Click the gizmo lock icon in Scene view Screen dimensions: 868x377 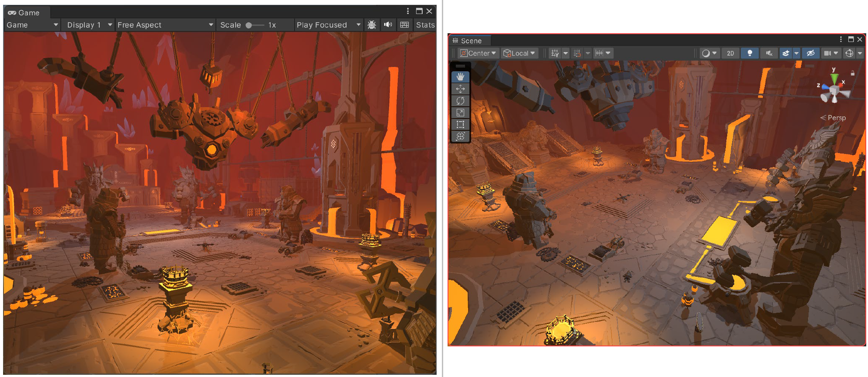click(852, 73)
